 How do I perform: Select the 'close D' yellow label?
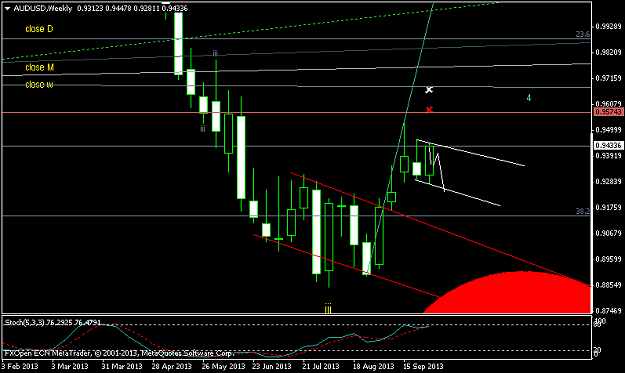click(39, 29)
